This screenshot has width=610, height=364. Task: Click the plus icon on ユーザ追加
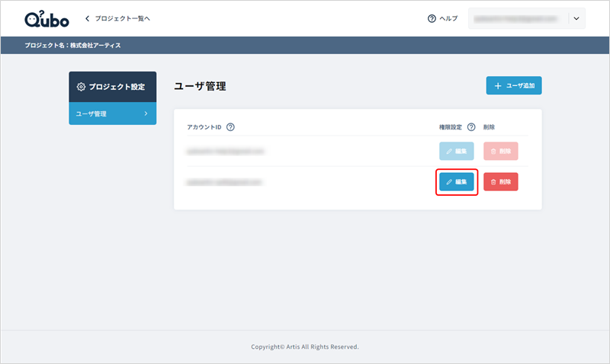point(498,86)
